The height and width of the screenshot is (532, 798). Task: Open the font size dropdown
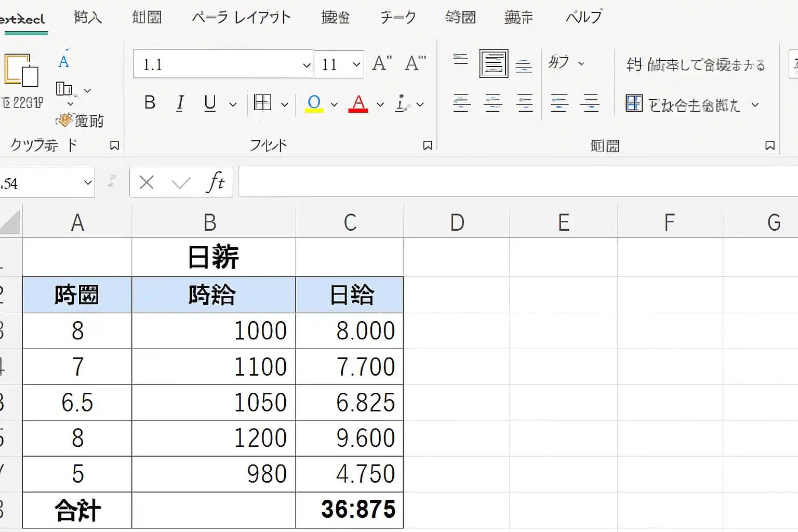pos(356,65)
